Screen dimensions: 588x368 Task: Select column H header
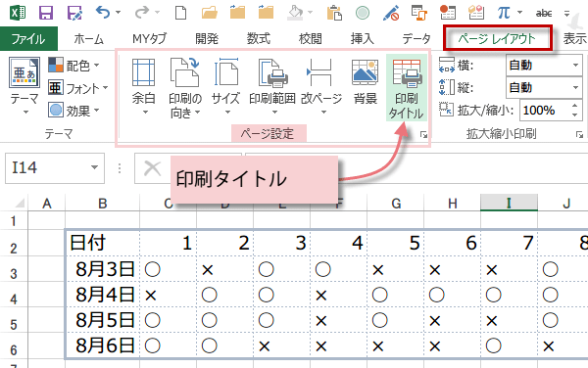[x=453, y=204]
